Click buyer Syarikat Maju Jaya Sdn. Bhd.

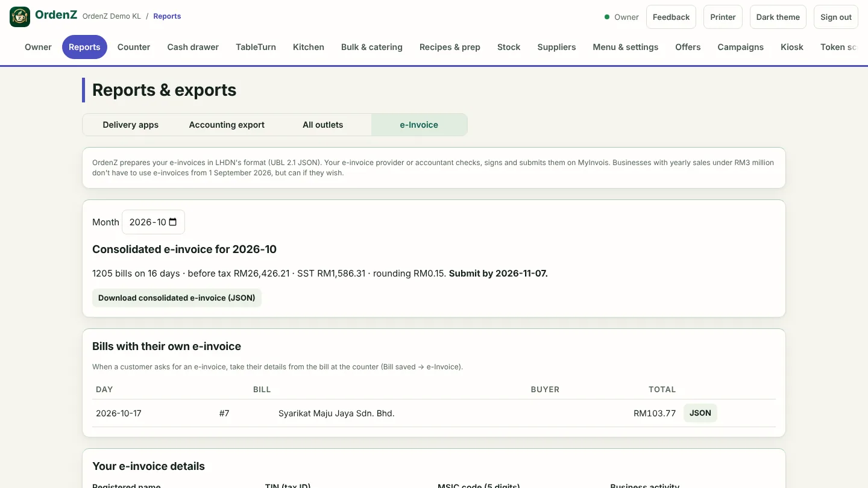(x=336, y=413)
